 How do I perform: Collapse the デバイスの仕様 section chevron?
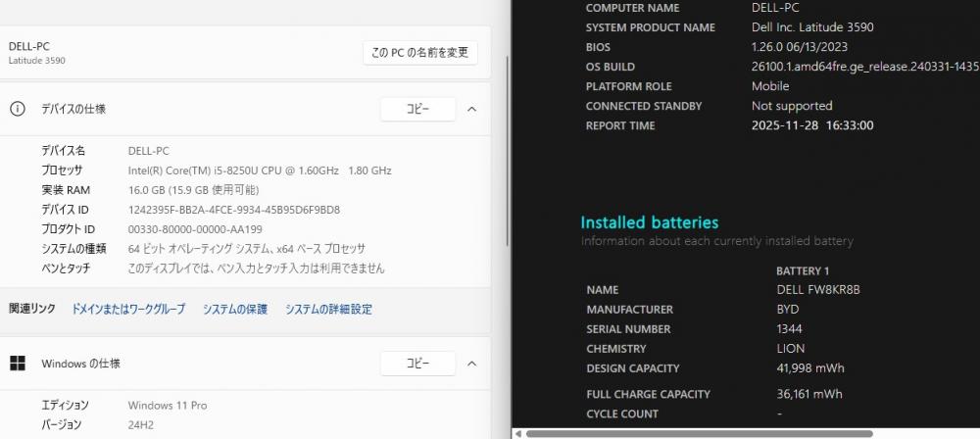pyautogui.click(x=472, y=109)
